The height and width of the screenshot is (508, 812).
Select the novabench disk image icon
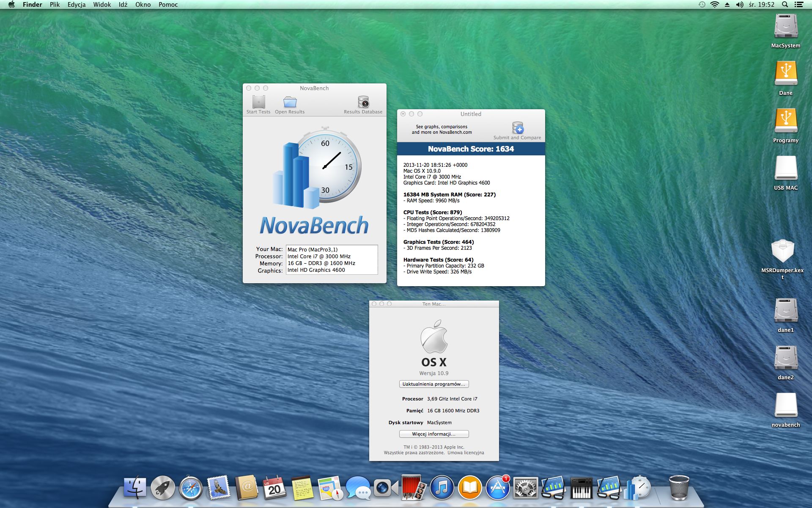(786, 406)
